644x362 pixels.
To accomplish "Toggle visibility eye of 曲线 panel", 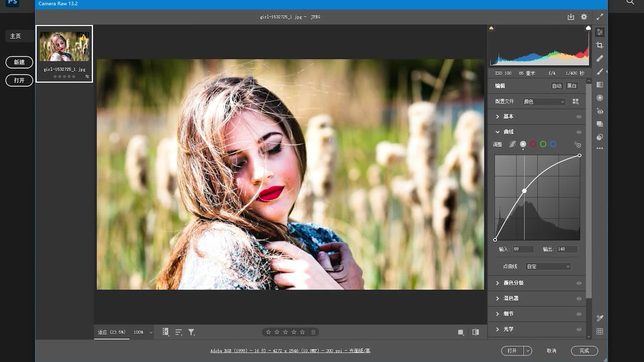I will (579, 132).
